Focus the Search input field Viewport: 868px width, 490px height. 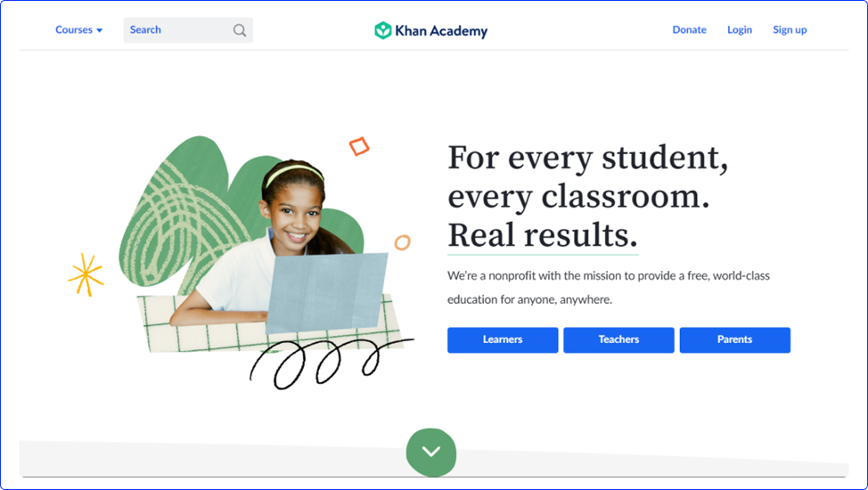[x=188, y=30]
